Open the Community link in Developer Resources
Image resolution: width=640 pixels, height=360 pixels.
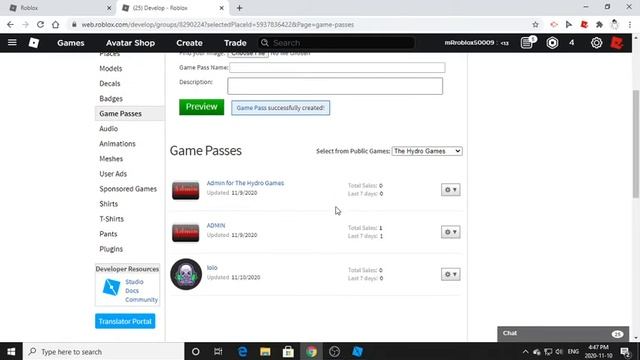pyautogui.click(x=141, y=300)
